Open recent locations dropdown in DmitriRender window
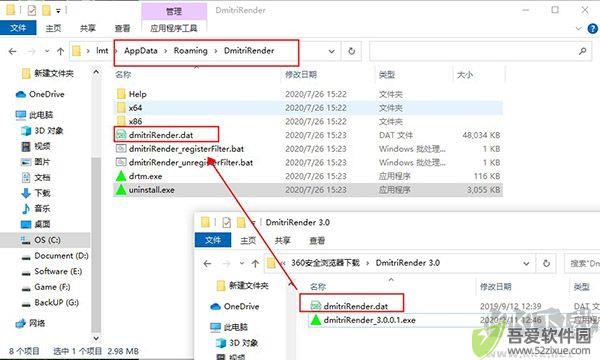Image resolution: width=600 pixels, height=360 pixels. [x=47, y=51]
